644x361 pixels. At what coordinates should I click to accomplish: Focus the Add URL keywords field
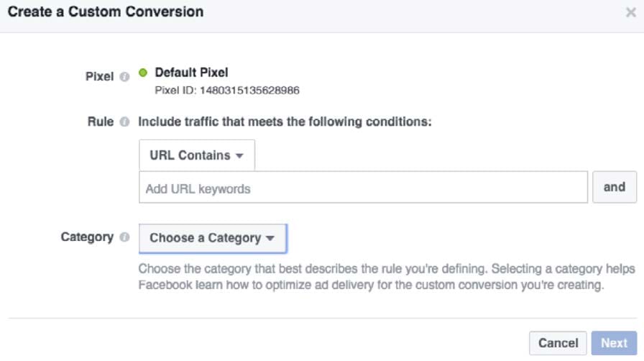(363, 188)
